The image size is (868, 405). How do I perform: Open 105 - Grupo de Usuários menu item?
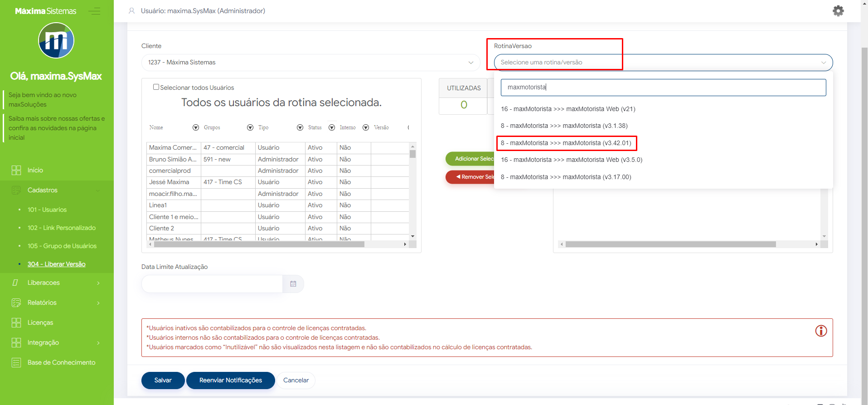pos(62,246)
